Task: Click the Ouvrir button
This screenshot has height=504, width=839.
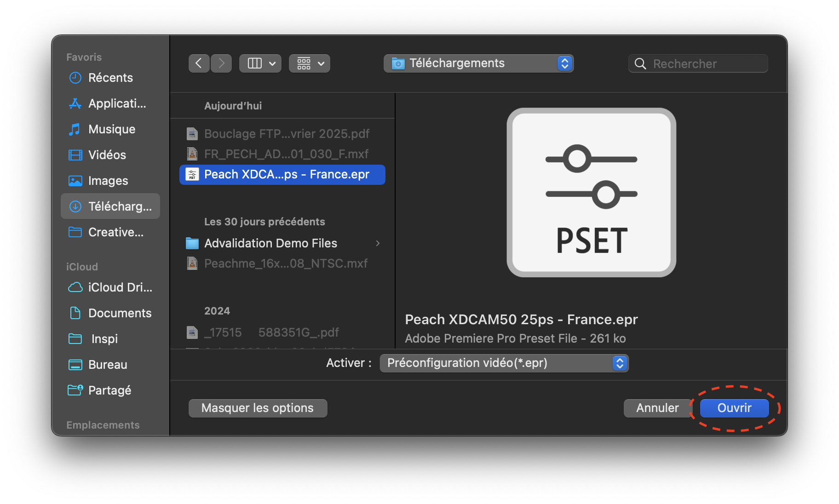Action: click(x=734, y=408)
